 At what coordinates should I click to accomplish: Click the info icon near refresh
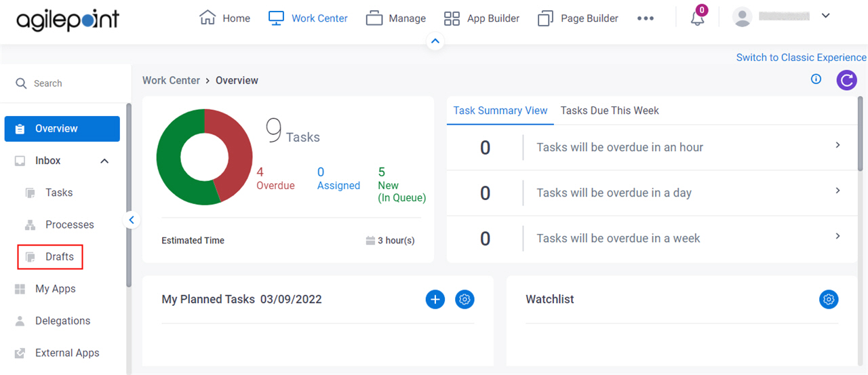pos(816,79)
